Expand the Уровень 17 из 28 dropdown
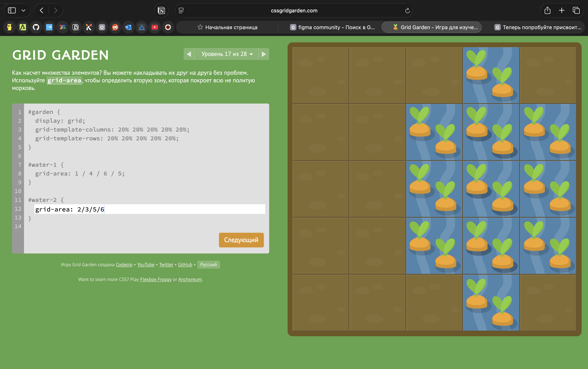This screenshot has height=369, width=588. click(226, 54)
